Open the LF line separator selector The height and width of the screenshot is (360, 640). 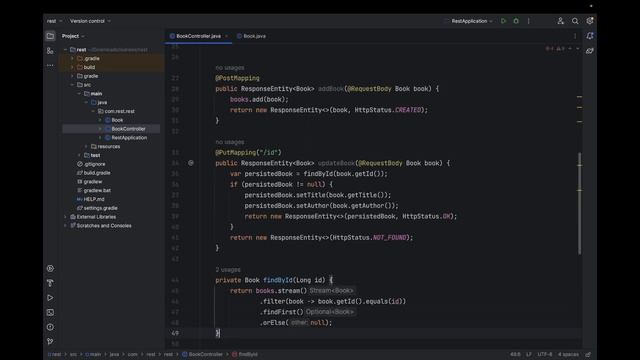(529, 354)
